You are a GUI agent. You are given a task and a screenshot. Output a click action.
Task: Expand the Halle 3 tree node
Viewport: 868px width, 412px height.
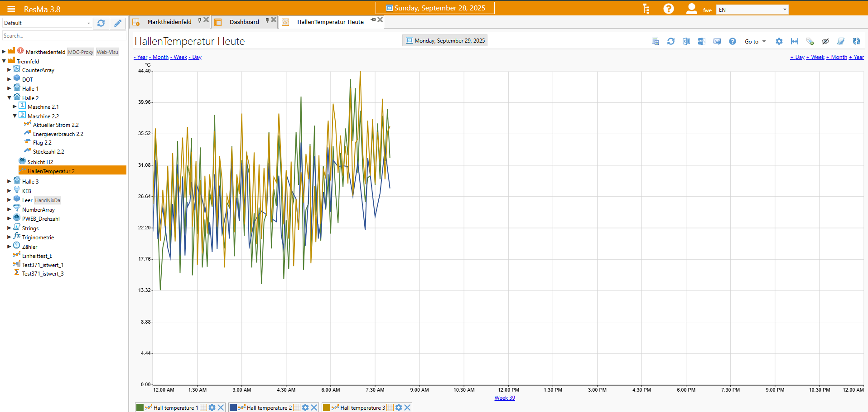(x=9, y=181)
